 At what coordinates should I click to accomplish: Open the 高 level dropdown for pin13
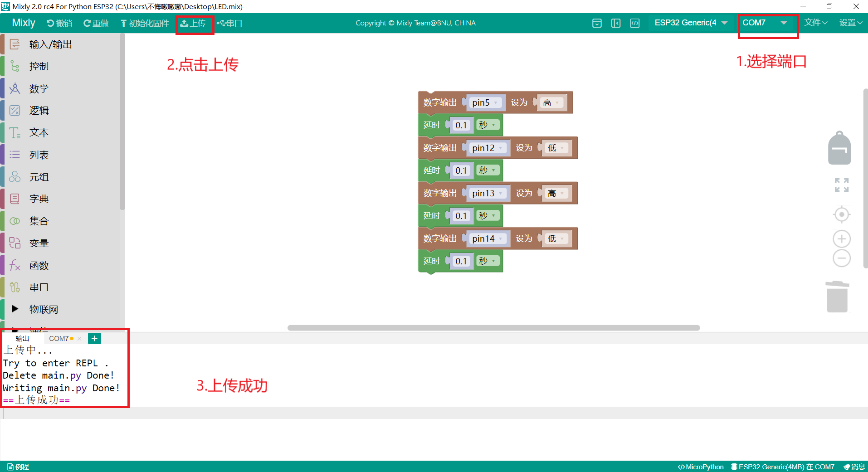(x=556, y=193)
